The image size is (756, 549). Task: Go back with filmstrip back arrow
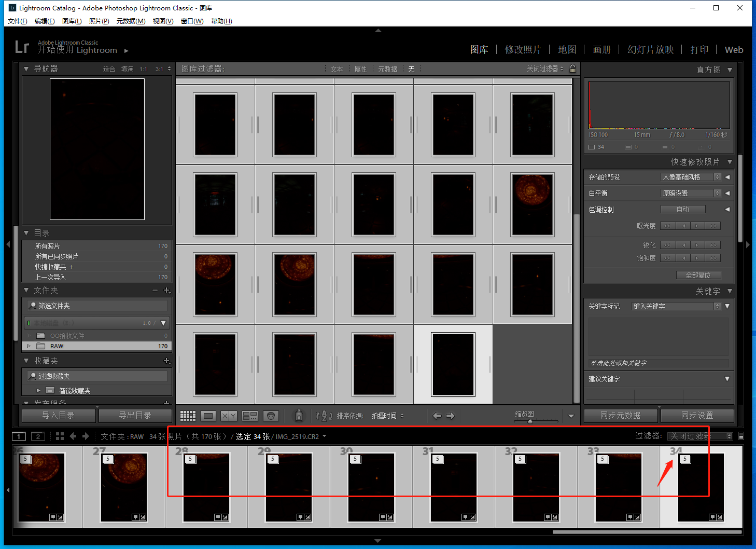coord(73,436)
